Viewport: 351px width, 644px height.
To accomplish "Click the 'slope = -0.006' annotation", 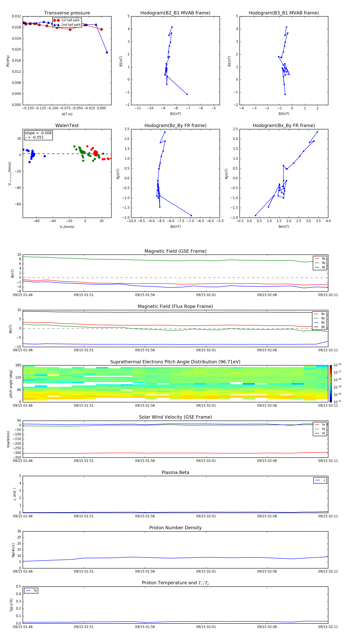I will coord(38,133).
